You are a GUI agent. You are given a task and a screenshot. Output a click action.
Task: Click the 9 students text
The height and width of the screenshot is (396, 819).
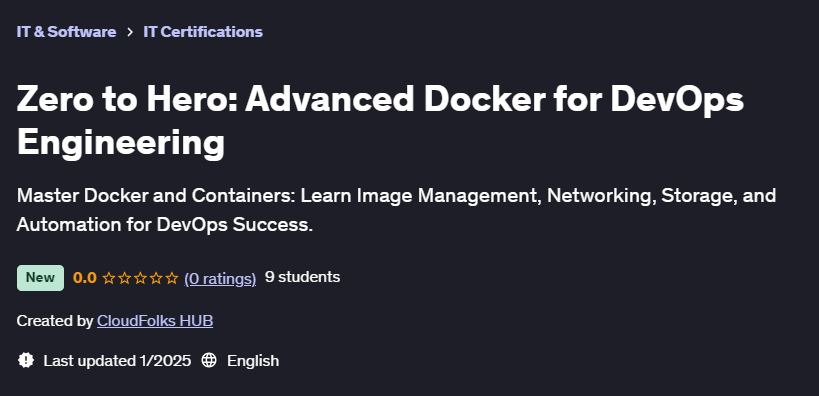coord(302,277)
